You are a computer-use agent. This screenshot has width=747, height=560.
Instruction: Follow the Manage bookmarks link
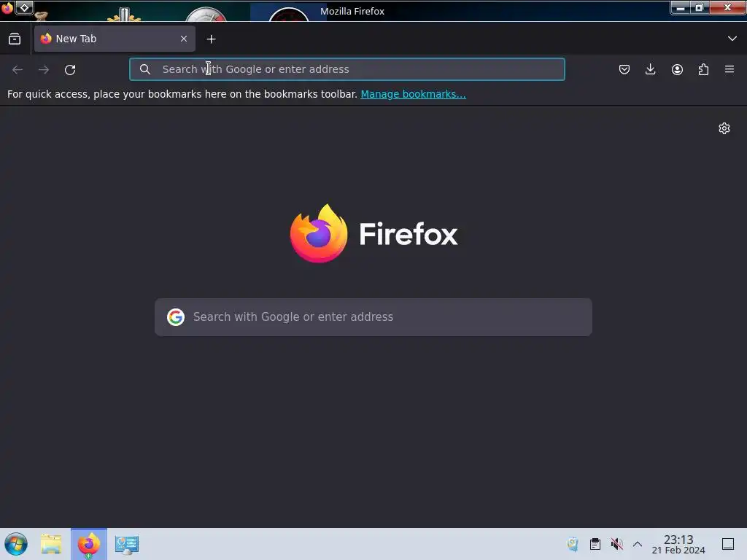[413, 94]
